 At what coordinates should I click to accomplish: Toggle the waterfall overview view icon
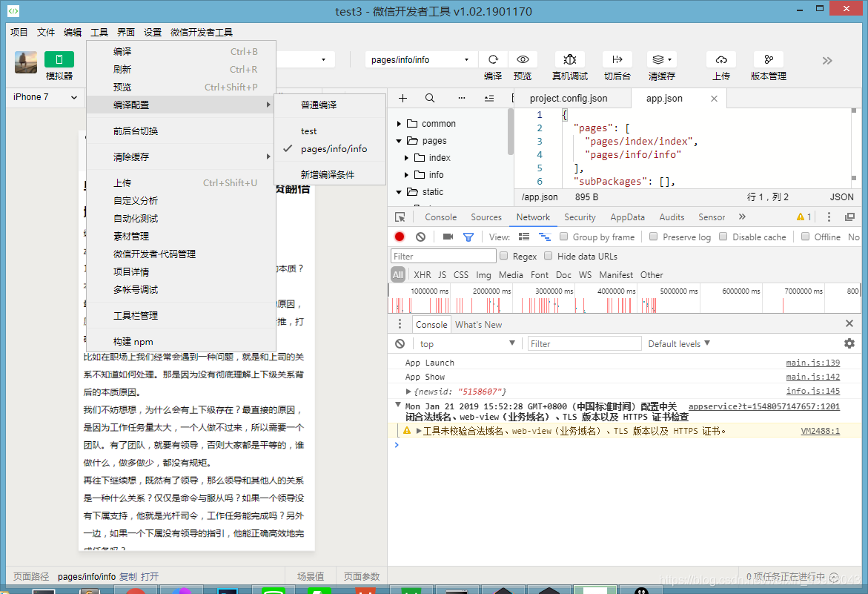[545, 237]
